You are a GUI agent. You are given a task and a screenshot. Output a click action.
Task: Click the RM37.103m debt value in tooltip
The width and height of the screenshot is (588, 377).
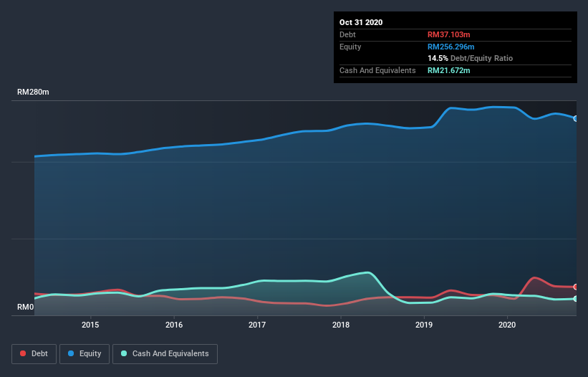tap(449, 34)
